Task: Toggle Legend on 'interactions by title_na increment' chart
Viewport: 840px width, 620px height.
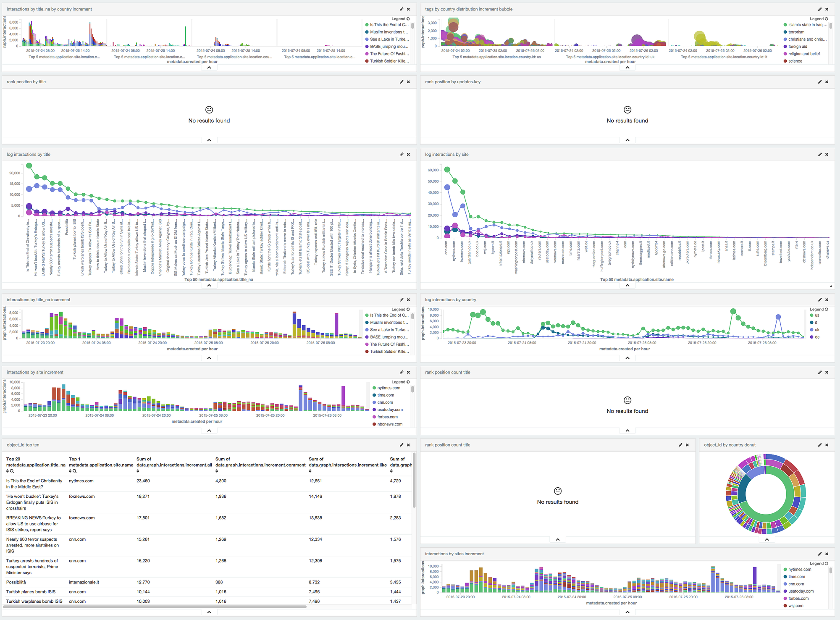Action: (x=400, y=309)
